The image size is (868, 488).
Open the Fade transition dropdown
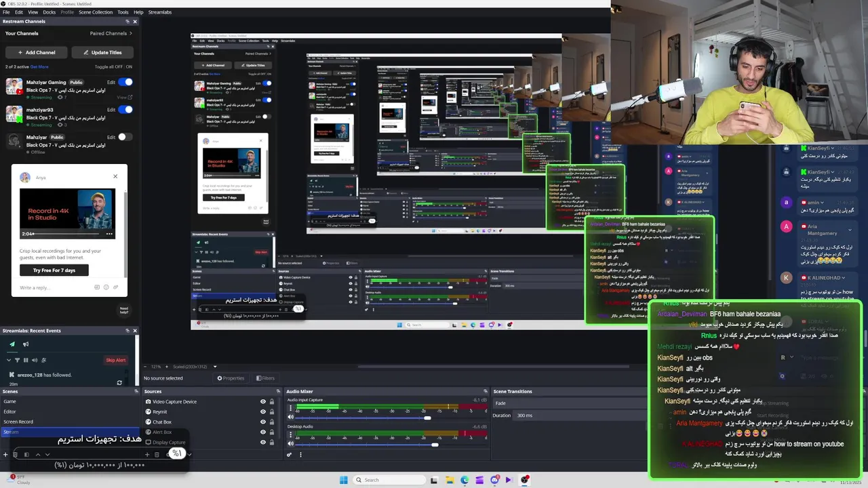570,403
